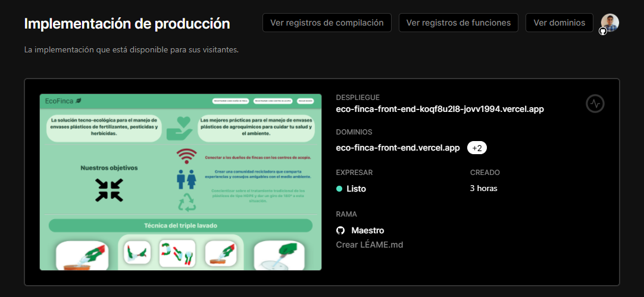The image size is (644, 297).
Task: Click the activity pulse icon in the deployment card
Action: 595,104
